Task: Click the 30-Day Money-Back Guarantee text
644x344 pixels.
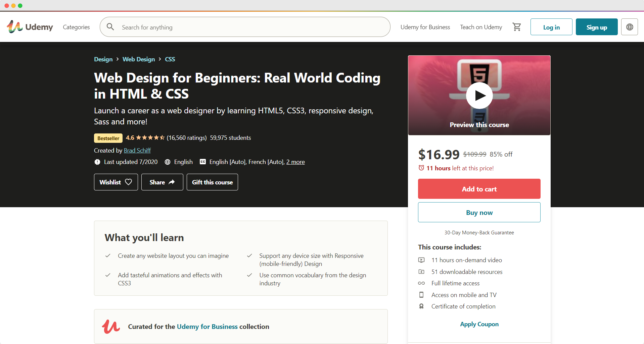Action: (x=479, y=233)
